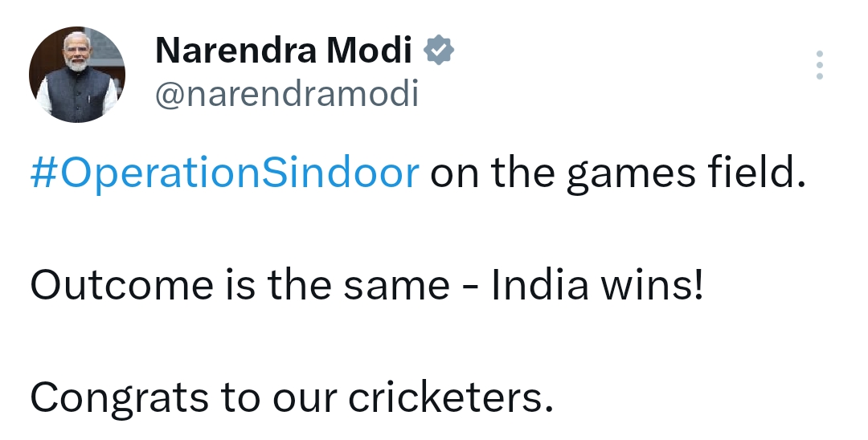
Task: Open the @narendramodi handle
Action: 286,95
